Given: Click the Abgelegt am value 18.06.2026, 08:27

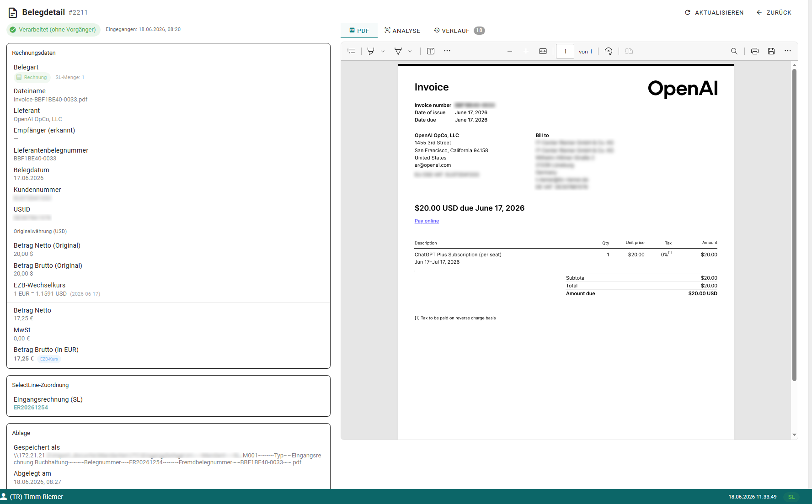Looking at the screenshot, I should tap(37, 482).
